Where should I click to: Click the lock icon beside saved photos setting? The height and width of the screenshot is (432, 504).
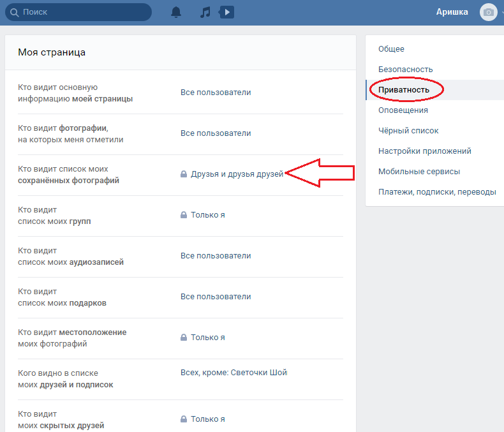184,174
